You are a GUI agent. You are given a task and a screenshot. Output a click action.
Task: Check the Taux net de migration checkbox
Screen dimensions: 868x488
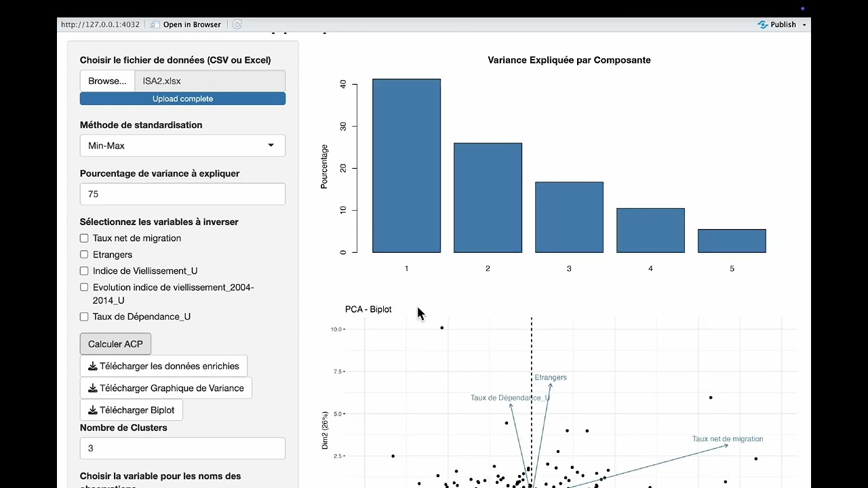[x=84, y=239]
